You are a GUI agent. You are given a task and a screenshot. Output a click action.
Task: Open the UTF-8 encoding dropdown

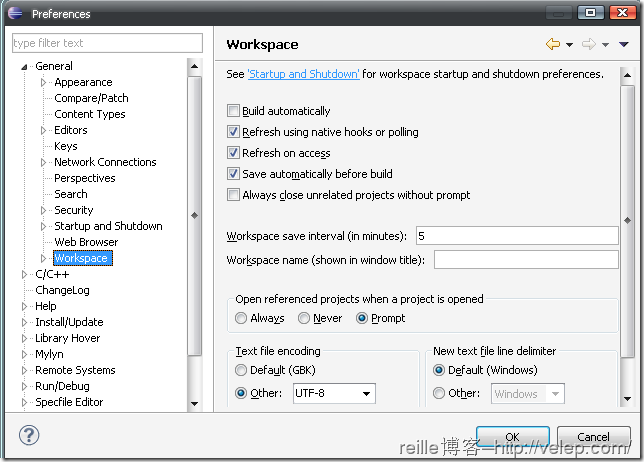pyautogui.click(x=367, y=394)
